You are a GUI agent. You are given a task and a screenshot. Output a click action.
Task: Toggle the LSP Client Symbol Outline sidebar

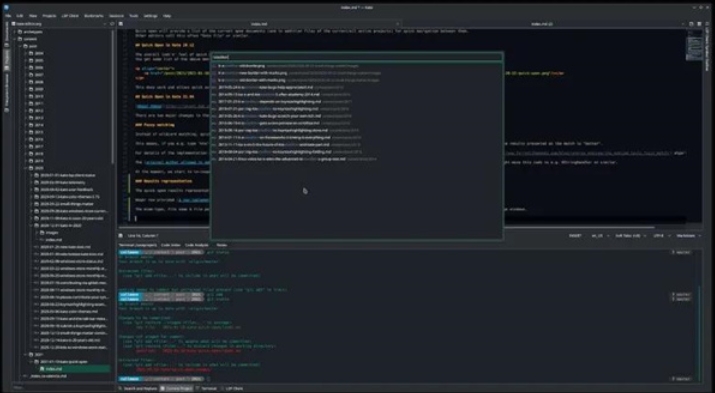[708, 46]
